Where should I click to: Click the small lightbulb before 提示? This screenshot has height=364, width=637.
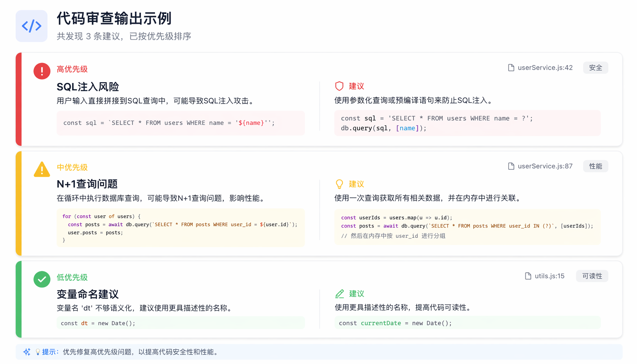38,352
